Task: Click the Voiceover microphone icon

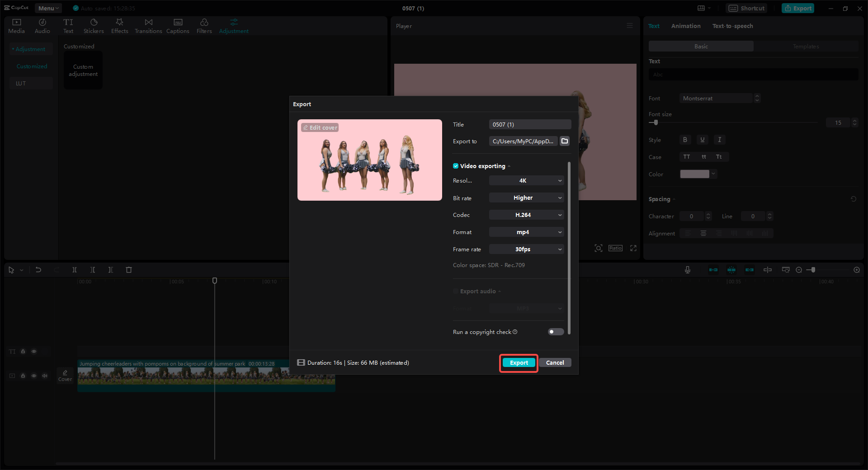Action: [x=687, y=270]
